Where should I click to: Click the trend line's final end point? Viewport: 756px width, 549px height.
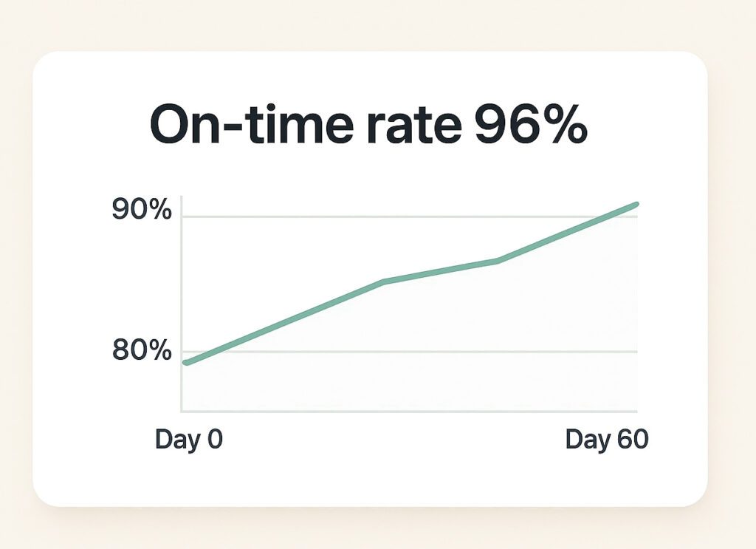(635, 205)
